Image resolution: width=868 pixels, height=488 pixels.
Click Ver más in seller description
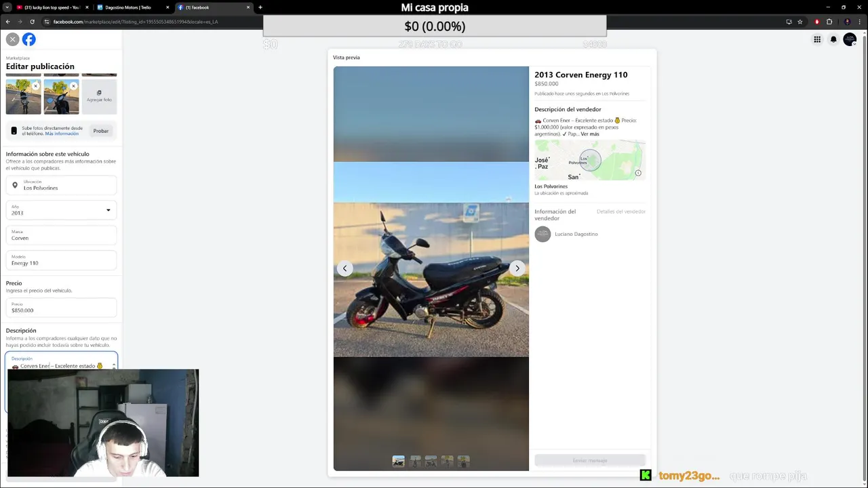[590, 134]
